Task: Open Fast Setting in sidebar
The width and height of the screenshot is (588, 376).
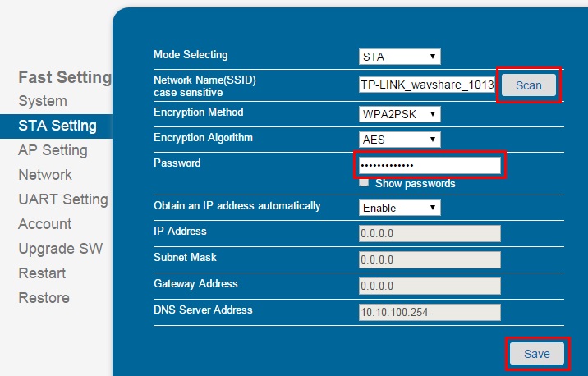Action: tap(65, 77)
